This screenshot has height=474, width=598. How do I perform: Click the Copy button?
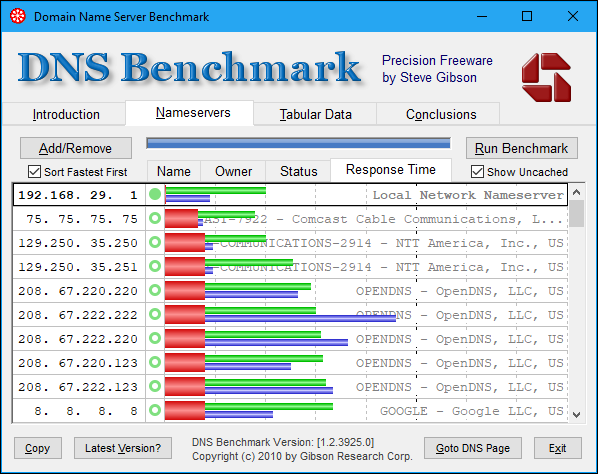[x=38, y=448]
